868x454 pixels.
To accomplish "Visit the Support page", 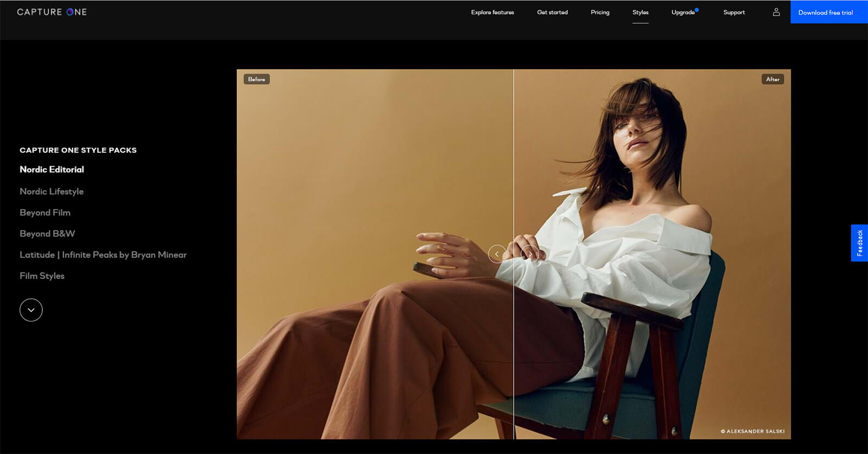I will [x=734, y=12].
